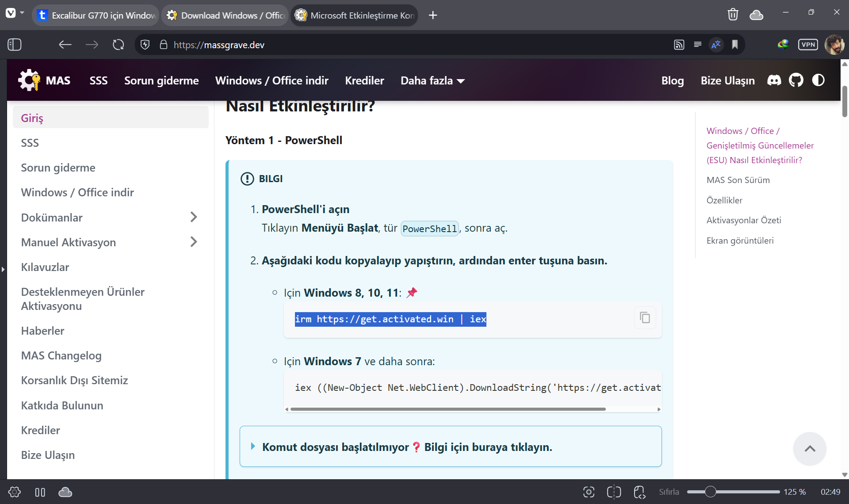This screenshot has width=849, height=504.
Task: Click the page vertical scrollbar
Action: 845,102
